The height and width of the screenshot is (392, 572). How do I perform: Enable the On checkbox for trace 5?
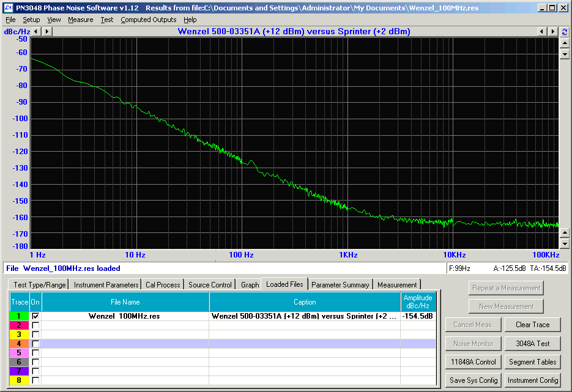pyautogui.click(x=35, y=353)
